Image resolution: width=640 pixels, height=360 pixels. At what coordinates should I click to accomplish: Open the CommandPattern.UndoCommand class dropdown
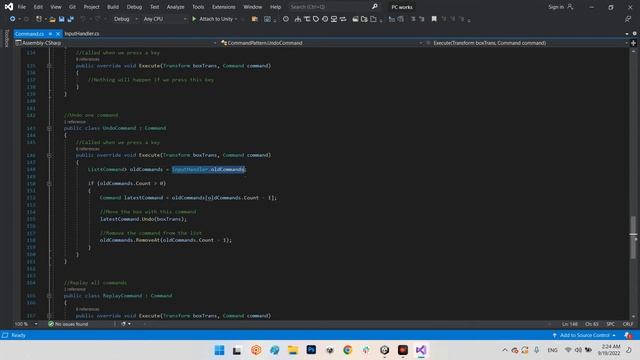(321, 43)
